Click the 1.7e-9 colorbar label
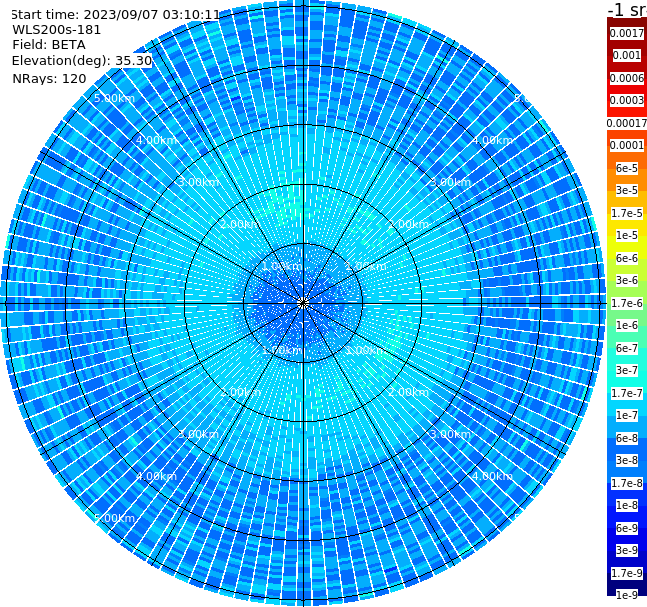The width and height of the screenshot is (647, 607). click(627, 573)
